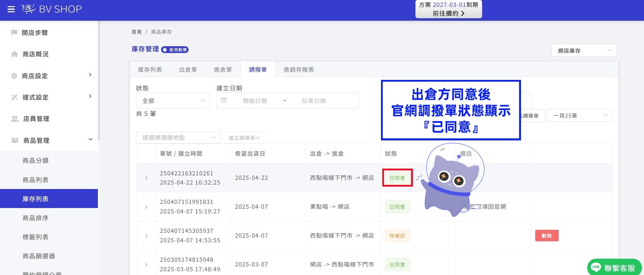Select 庫存列表 in sidebar
The height and width of the screenshot is (275, 644).
pos(49,199)
